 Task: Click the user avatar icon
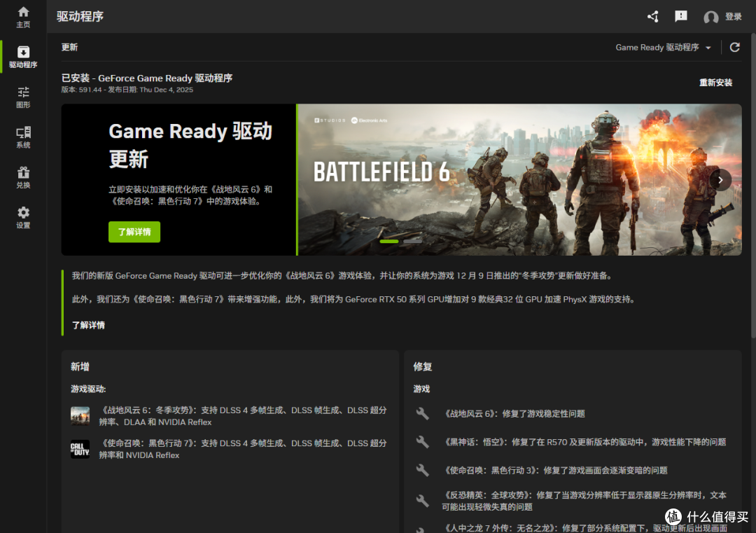pos(710,18)
